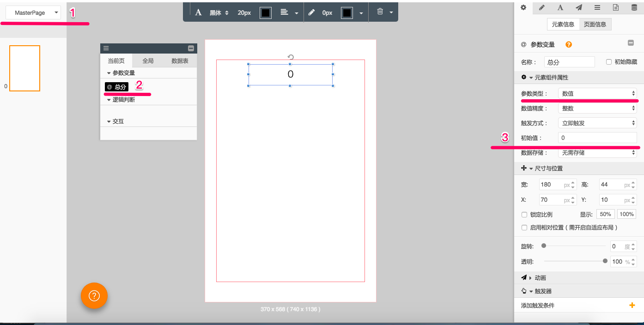Switch to the 页面信息 tab
644x325 pixels.
click(x=595, y=24)
